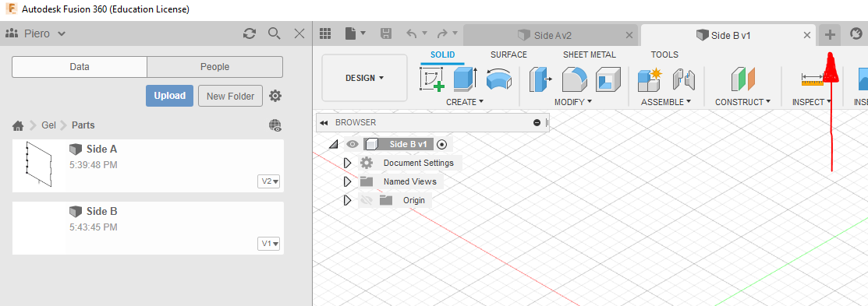Select the Extrude tool

point(465,79)
